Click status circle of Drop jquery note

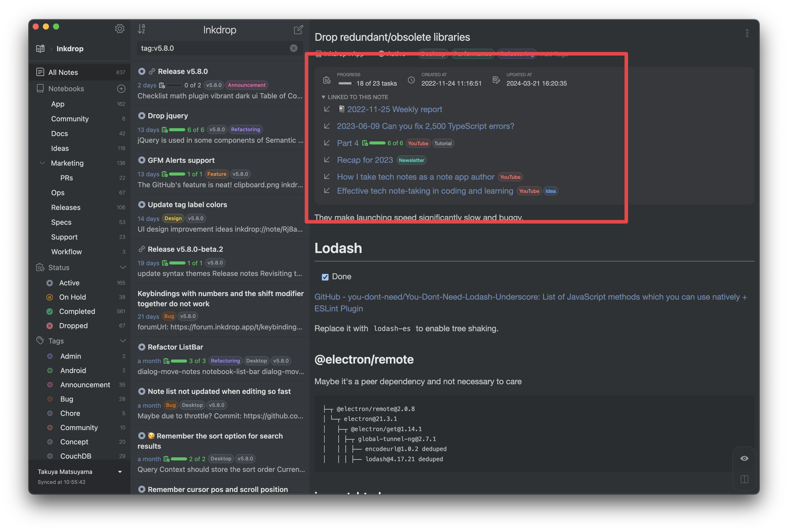(x=142, y=116)
